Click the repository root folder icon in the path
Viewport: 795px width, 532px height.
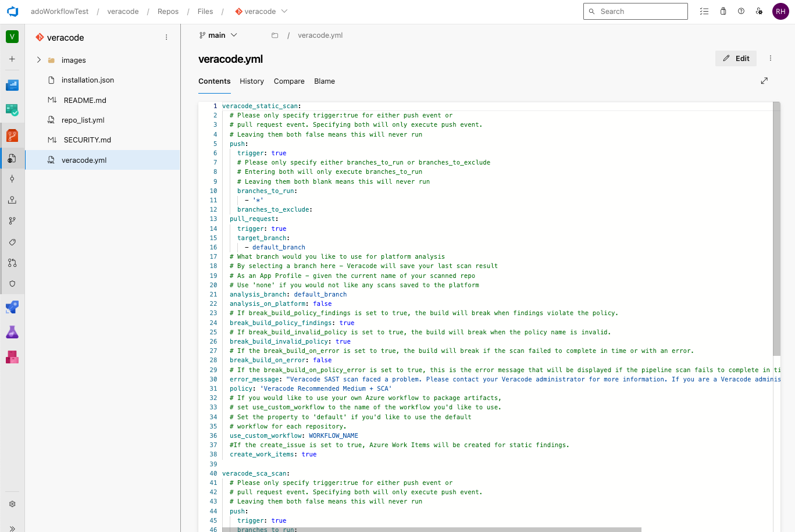274,35
